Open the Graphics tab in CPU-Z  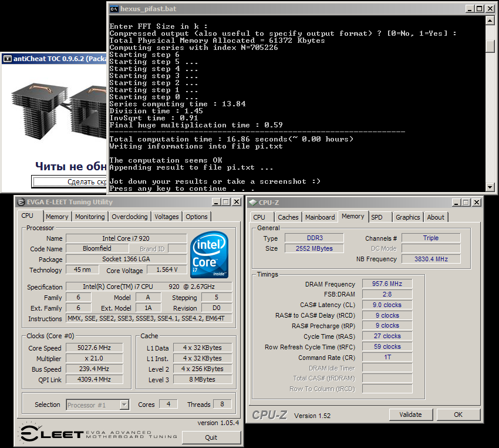407,217
